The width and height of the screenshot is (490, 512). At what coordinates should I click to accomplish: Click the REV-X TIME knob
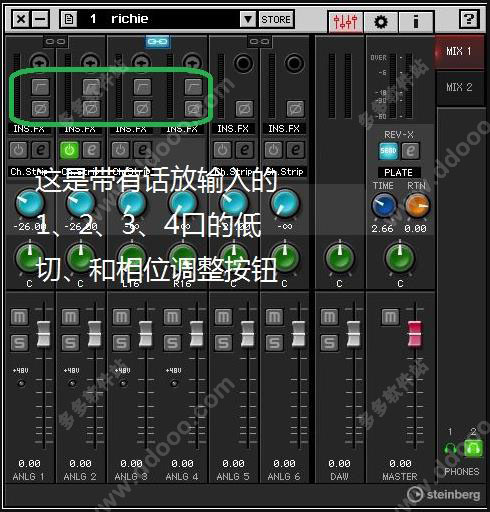point(384,205)
